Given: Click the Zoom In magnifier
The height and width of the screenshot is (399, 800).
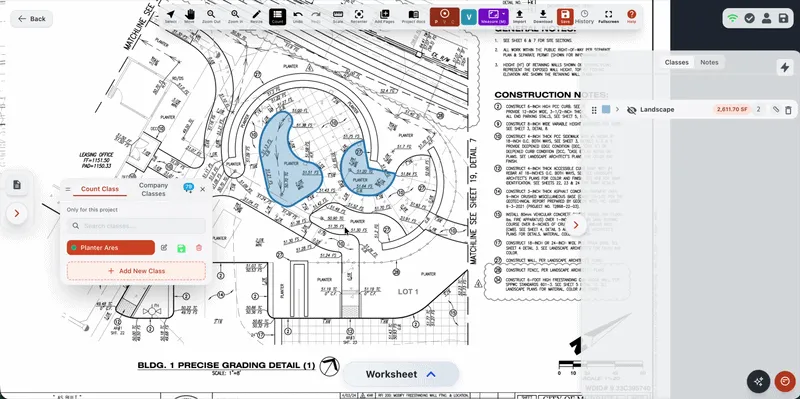Looking at the screenshot, I should (x=235, y=17).
